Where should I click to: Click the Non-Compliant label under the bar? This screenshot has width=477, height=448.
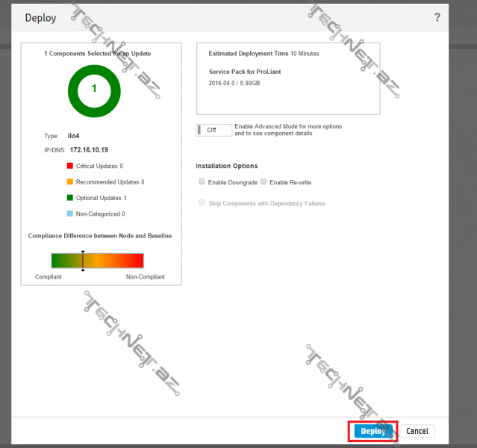(145, 277)
